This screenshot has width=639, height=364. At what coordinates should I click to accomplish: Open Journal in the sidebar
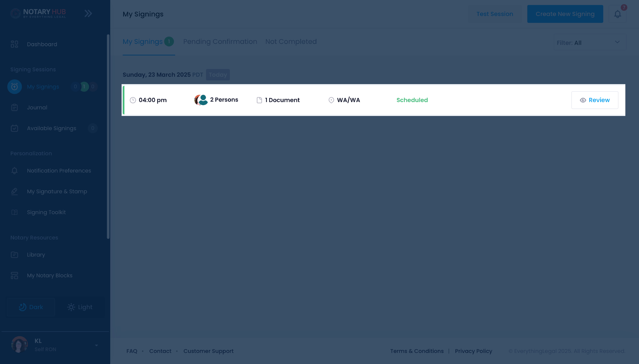pyautogui.click(x=37, y=107)
